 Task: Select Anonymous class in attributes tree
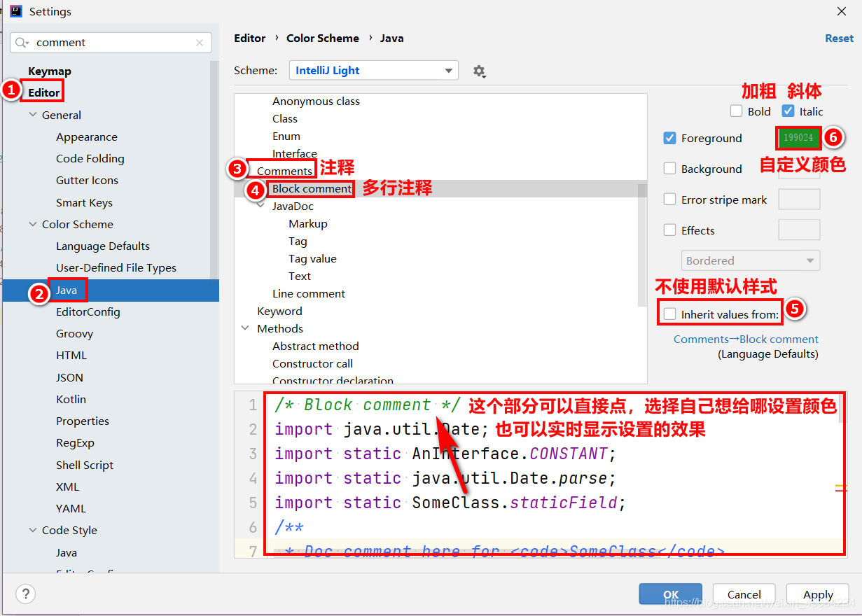(316, 101)
